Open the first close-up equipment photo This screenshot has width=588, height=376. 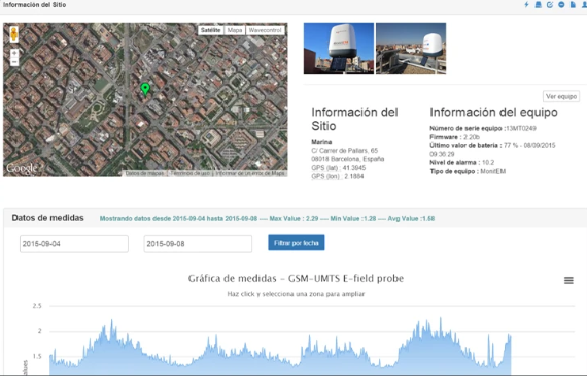point(339,48)
